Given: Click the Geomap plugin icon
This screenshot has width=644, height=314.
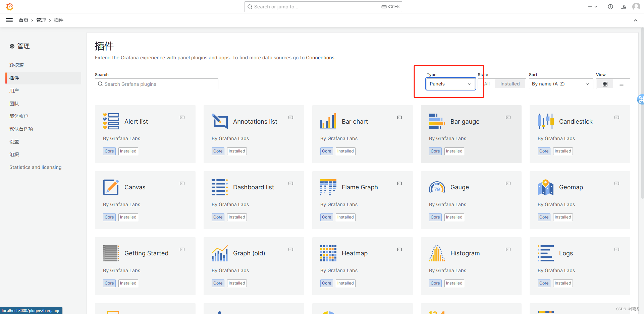Looking at the screenshot, I should (x=546, y=187).
